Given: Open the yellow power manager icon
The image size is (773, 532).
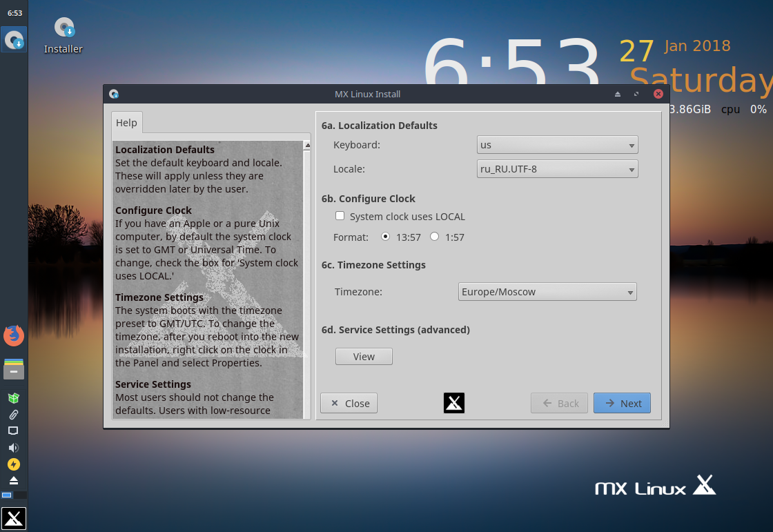Looking at the screenshot, I should coord(14,464).
